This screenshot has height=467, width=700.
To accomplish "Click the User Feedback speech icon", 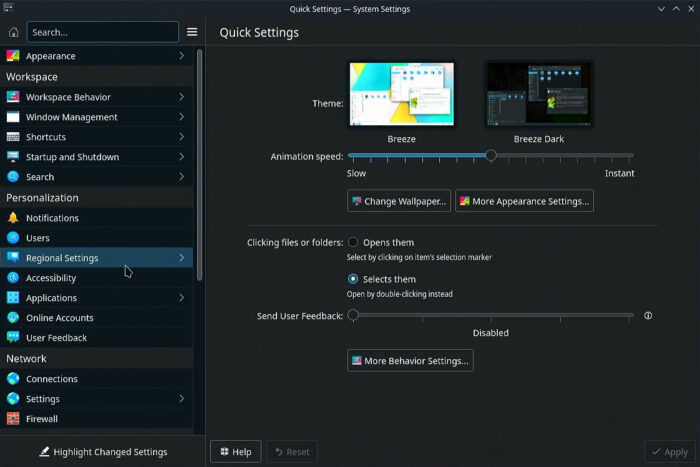I will click(x=13, y=338).
